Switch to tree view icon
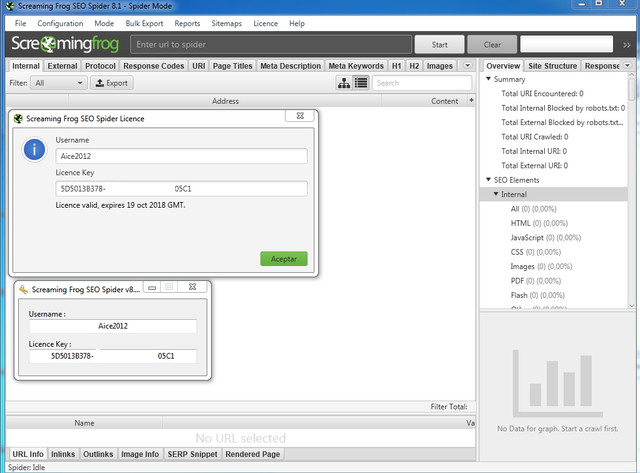Image resolution: width=640 pixels, height=473 pixels. pyautogui.click(x=344, y=83)
